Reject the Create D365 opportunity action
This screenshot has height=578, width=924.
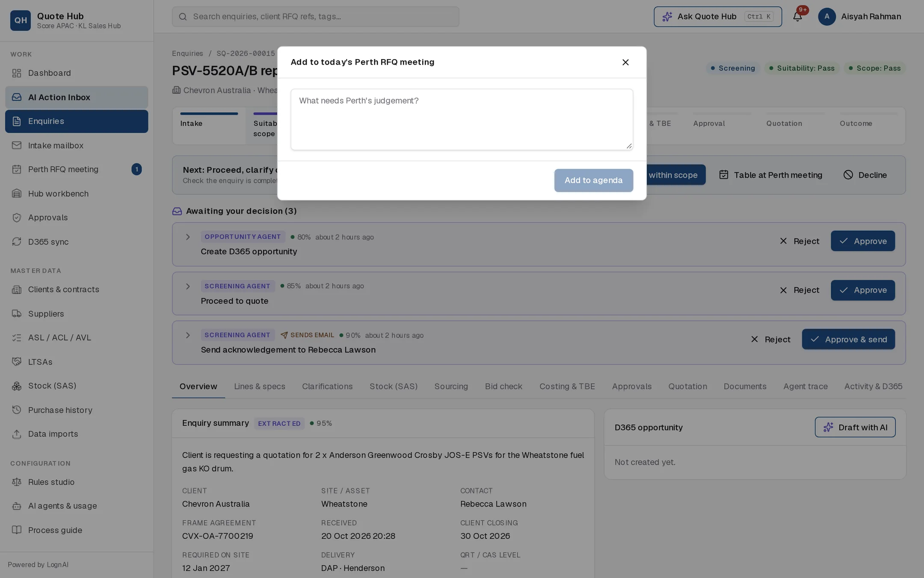[x=799, y=241]
